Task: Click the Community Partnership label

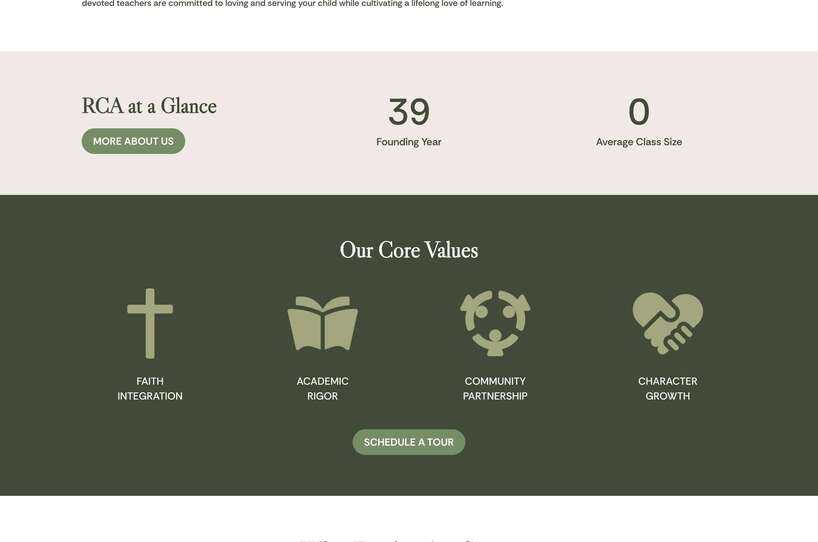Action: [x=495, y=389]
